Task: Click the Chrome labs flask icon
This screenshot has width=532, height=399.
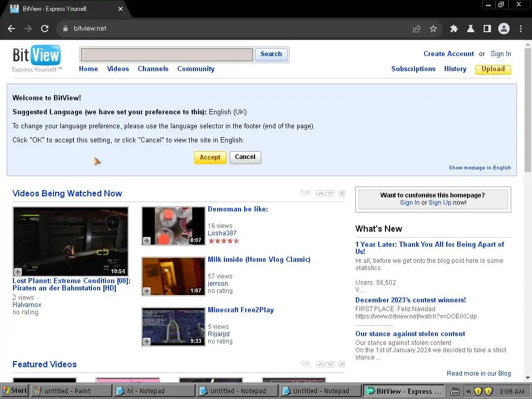Action: coord(470,29)
